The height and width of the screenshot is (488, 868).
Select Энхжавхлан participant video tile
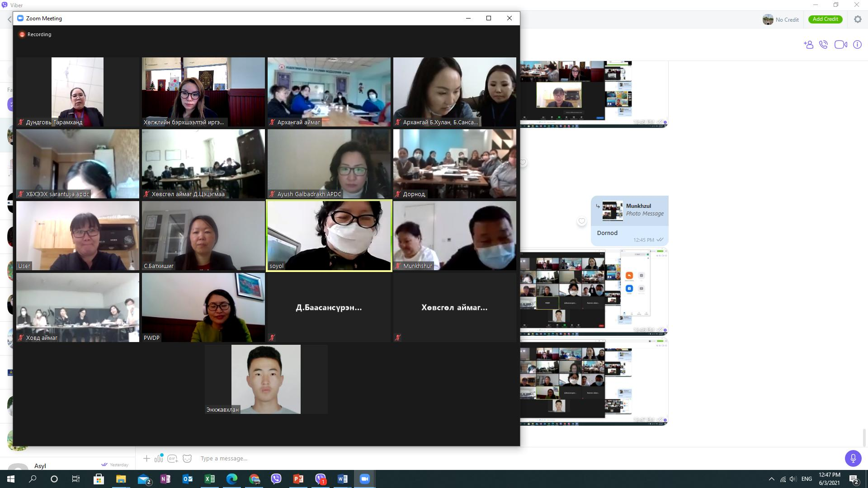point(266,379)
